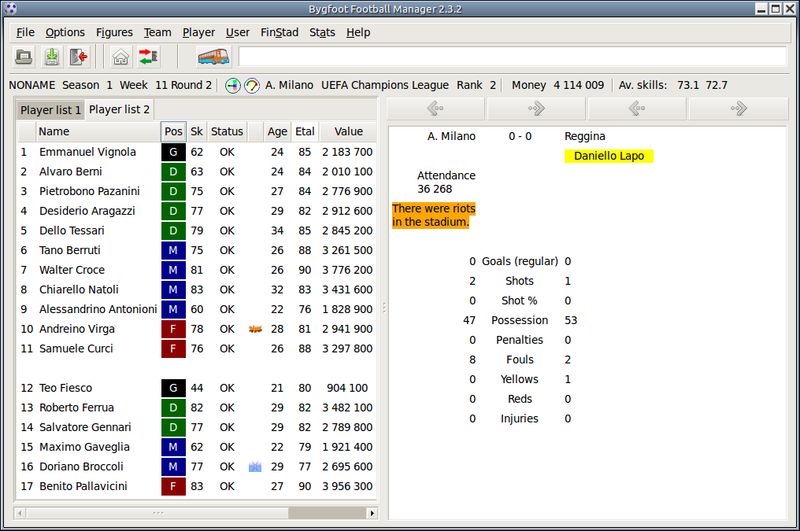Click the load game toolbar icon

pyautogui.click(x=23, y=57)
